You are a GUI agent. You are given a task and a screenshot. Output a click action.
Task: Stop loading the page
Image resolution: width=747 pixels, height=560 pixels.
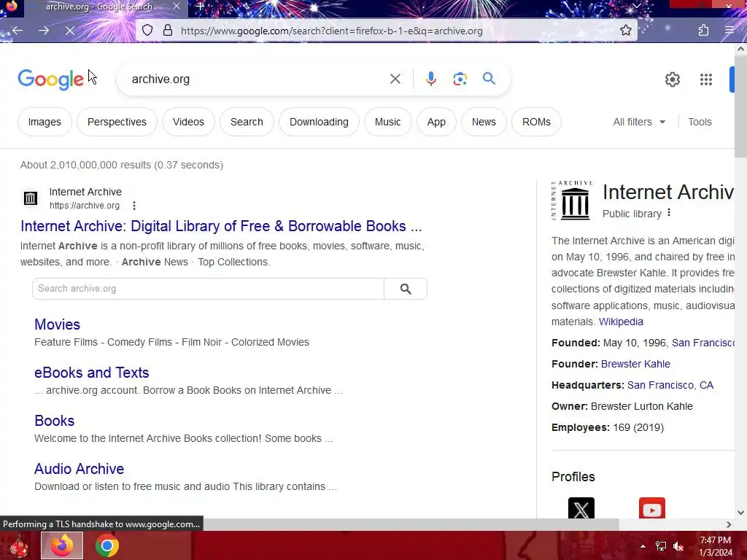pyautogui.click(x=70, y=31)
